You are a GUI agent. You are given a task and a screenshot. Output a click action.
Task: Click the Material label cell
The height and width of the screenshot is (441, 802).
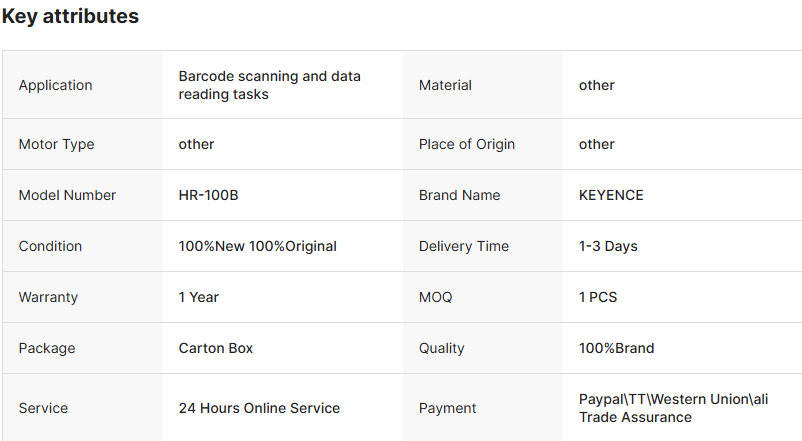tap(445, 85)
